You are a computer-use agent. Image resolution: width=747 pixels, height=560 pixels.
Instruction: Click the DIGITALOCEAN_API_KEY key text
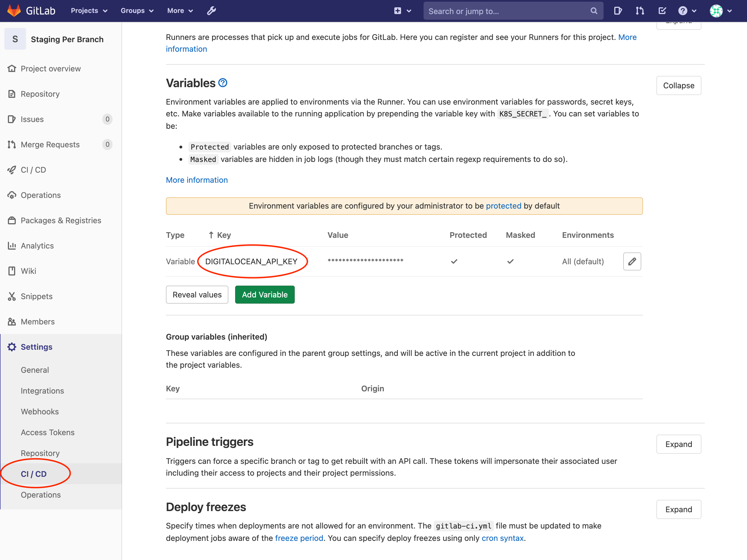(251, 261)
